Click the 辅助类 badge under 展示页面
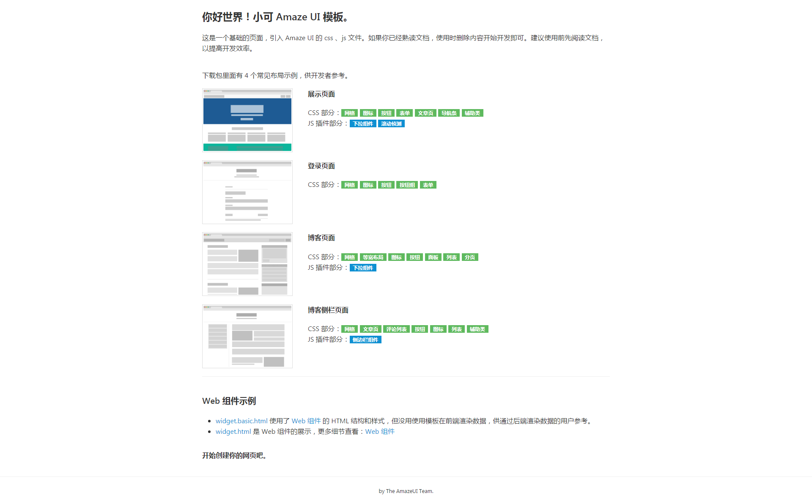Screen dimensions: 812x504 click(x=472, y=113)
